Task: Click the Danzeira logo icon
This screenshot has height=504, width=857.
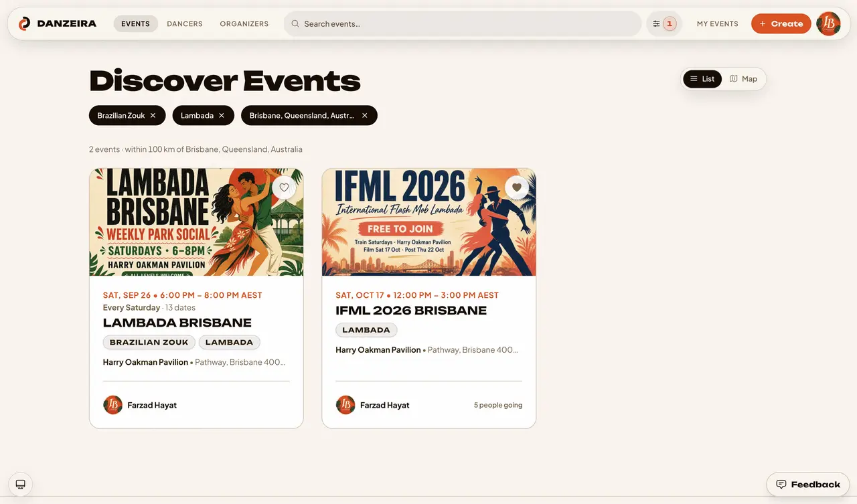Action: [24, 23]
